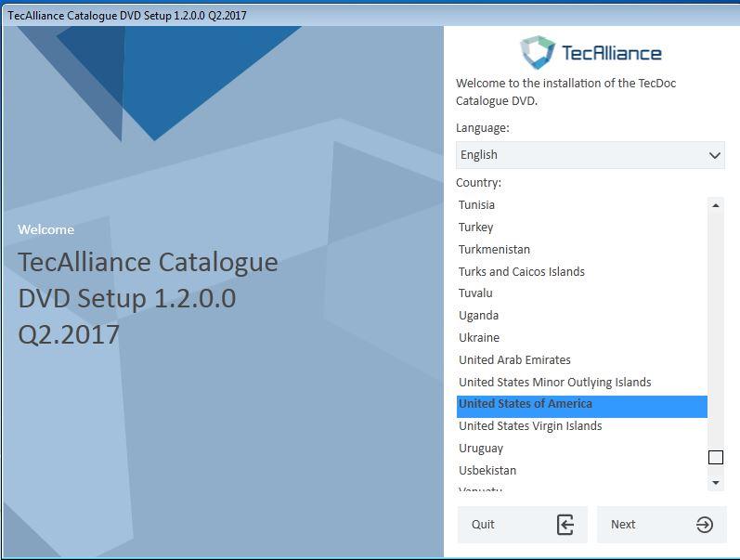The width and height of the screenshot is (740, 560).
Task: Click the Quit exit arrow icon
Action: pyautogui.click(x=565, y=525)
